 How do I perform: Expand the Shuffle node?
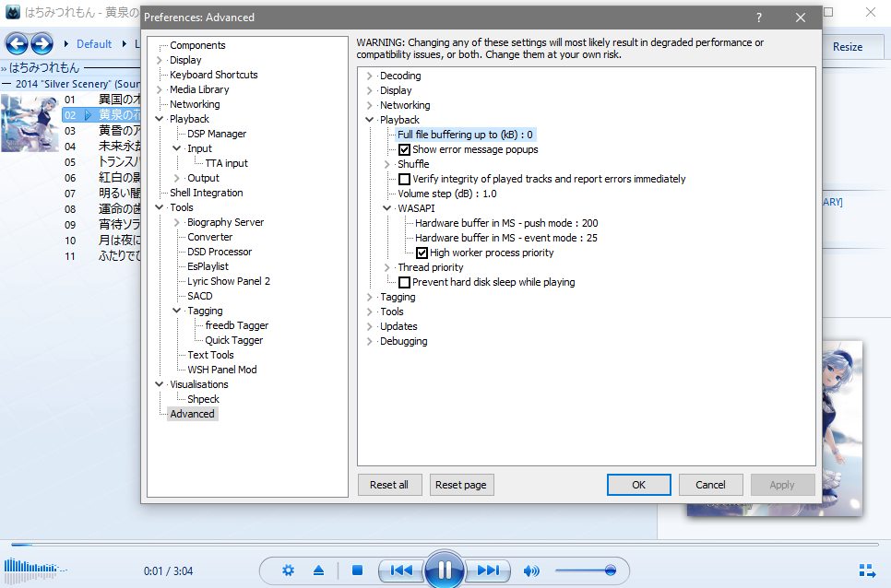387,164
